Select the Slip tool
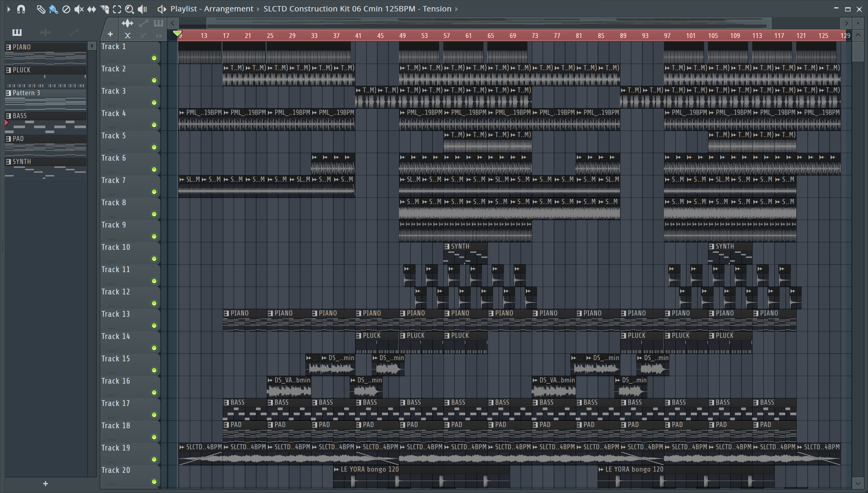This screenshot has height=493, width=868. 91,9
